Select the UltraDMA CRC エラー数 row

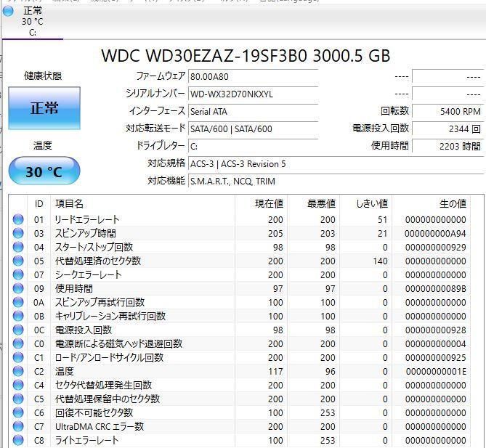click(x=240, y=426)
